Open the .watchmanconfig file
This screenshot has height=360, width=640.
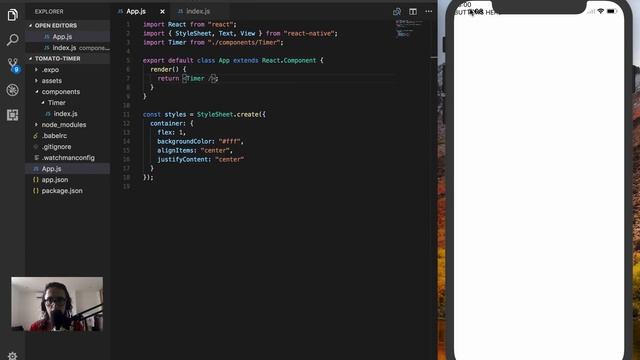[x=68, y=158]
